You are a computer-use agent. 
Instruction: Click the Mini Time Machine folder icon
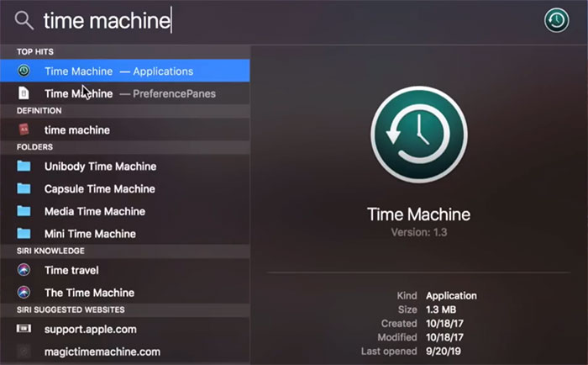point(24,234)
